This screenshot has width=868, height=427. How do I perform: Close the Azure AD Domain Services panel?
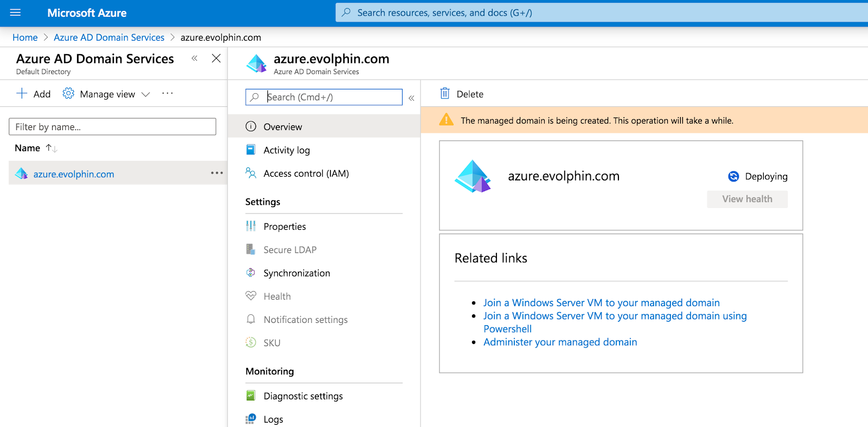click(216, 59)
